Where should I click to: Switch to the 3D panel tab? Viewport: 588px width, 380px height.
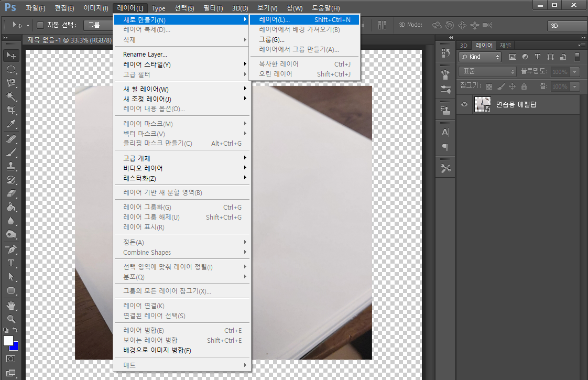pyautogui.click(x=463, y=46)
